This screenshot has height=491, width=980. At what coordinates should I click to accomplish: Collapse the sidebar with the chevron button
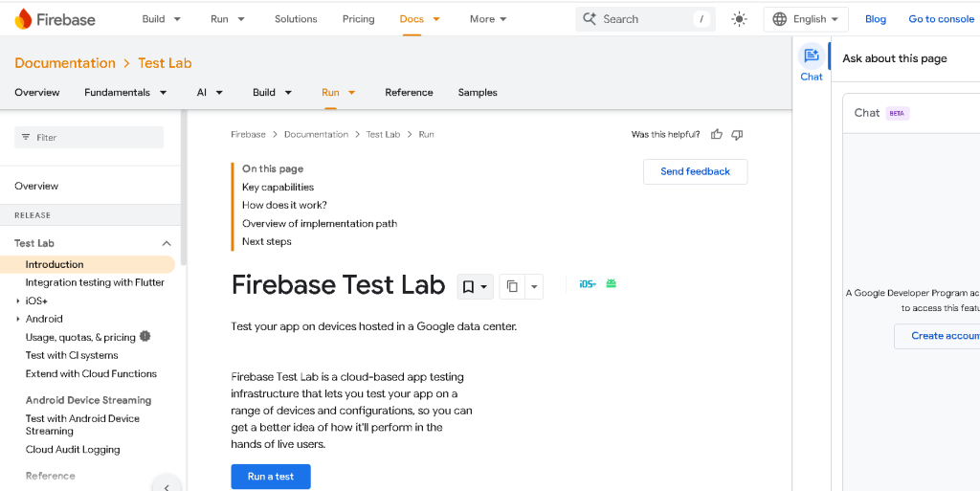[x=167, y=486]
